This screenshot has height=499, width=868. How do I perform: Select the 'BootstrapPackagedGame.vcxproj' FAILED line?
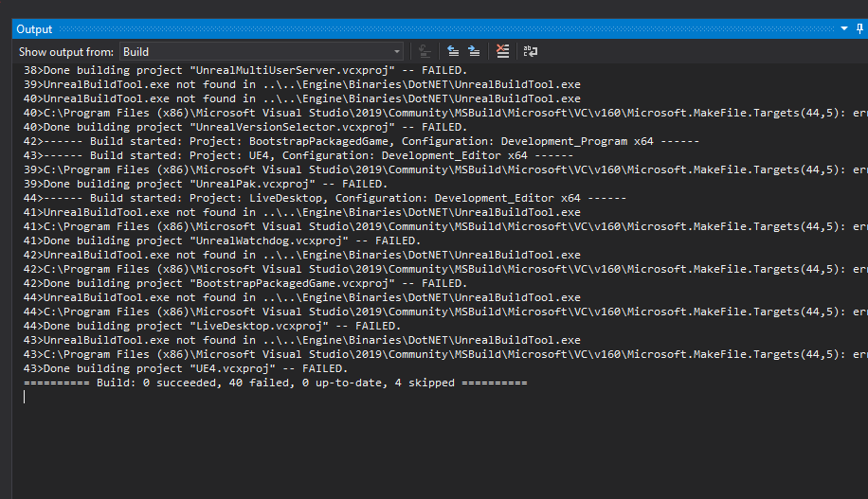(245, 283)
